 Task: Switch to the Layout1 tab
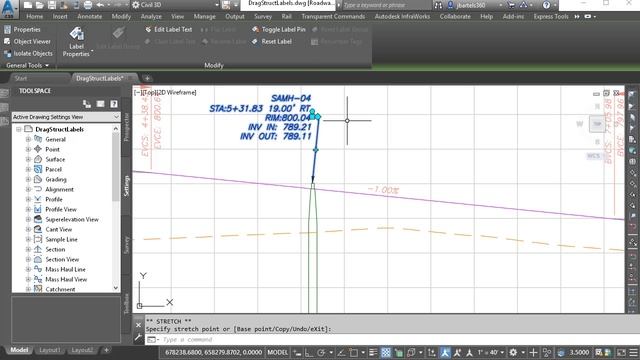point(50,350)
